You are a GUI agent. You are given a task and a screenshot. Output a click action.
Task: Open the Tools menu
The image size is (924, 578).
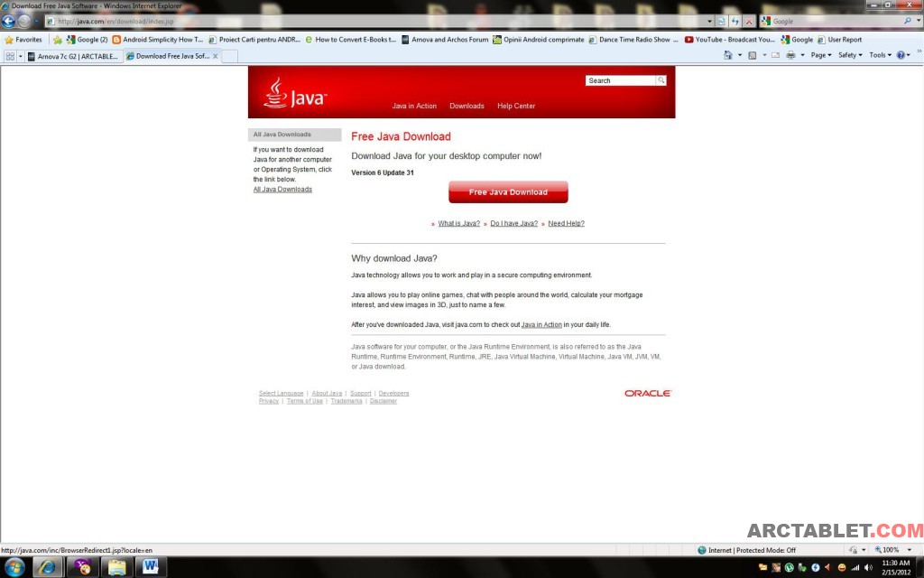pyautogui.click(x=880, y=55)
